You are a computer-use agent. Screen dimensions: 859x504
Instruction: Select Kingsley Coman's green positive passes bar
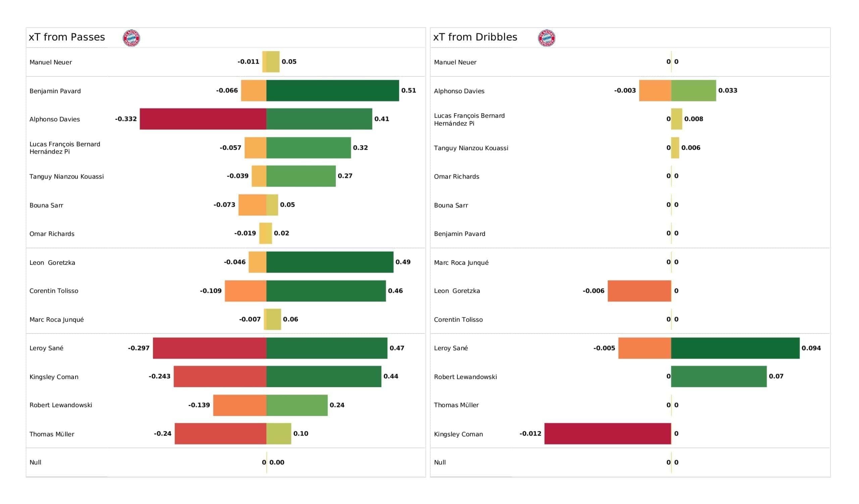[x=323, y=376]
